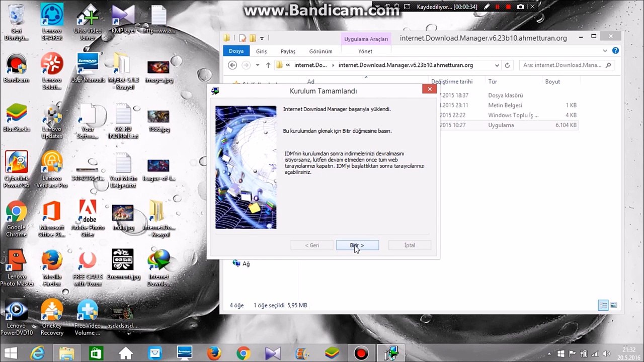
Task: Open the Dosya tab in Explorer
Action: tap(236, 51)
